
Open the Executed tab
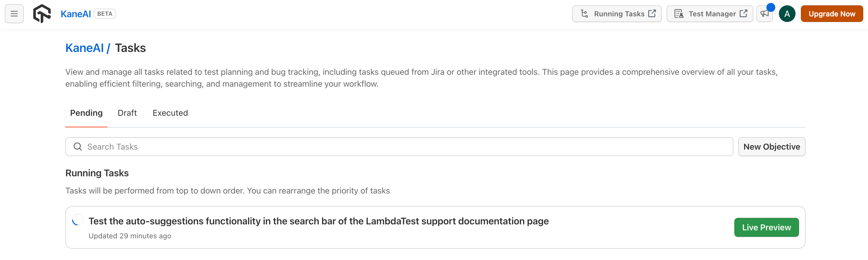(170, 113)
